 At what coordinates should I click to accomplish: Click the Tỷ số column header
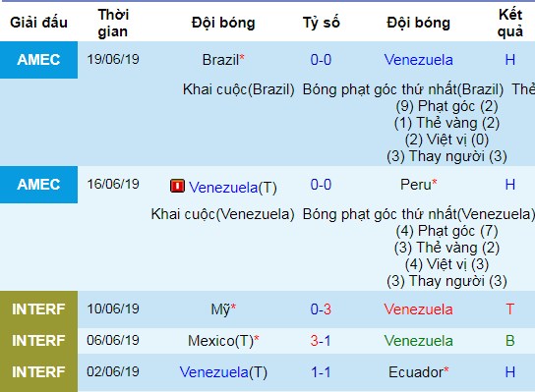point(321,23)
